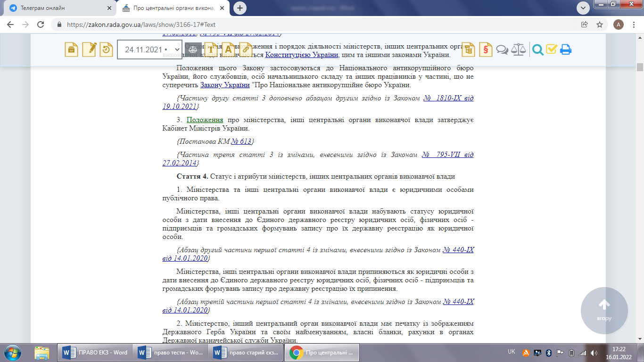Click the red paragraph section icon
644x362 pixels.
click(486, 49)
